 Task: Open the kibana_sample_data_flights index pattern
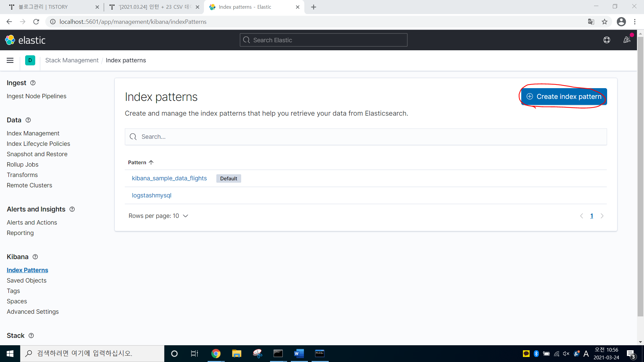click(x=169, y=178)
